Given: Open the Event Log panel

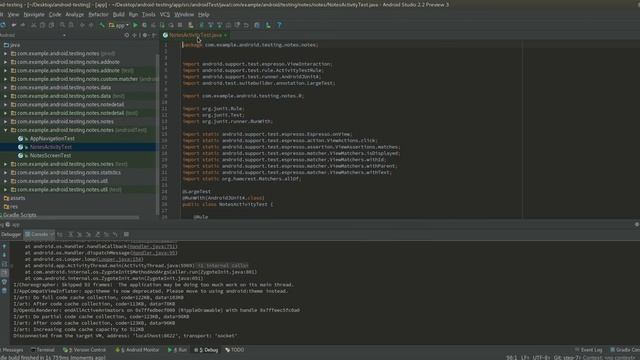Looking at the screenshot, I should pos(589,350).
